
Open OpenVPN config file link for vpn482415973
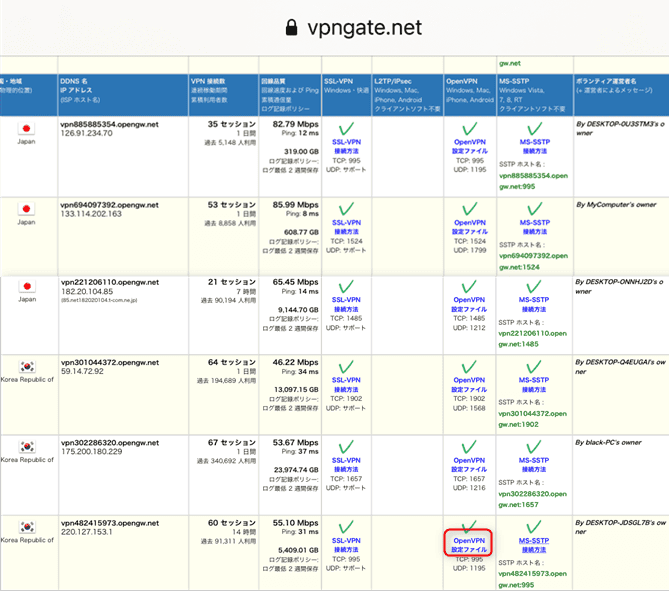(x=469, y=545)
